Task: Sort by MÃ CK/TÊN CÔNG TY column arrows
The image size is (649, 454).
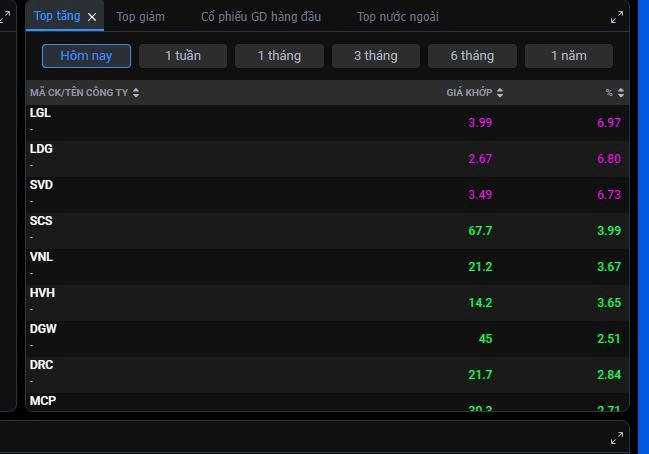Action: point(136,93)
